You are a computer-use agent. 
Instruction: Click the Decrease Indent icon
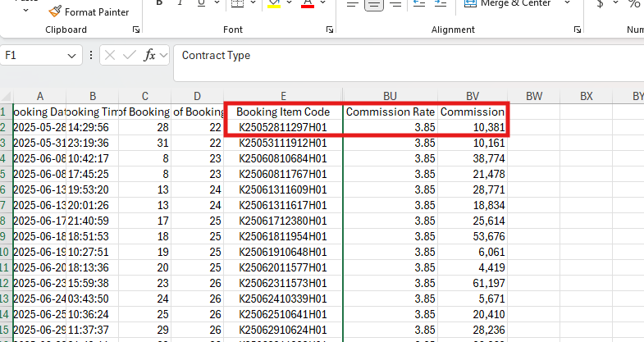click(419, 4)
